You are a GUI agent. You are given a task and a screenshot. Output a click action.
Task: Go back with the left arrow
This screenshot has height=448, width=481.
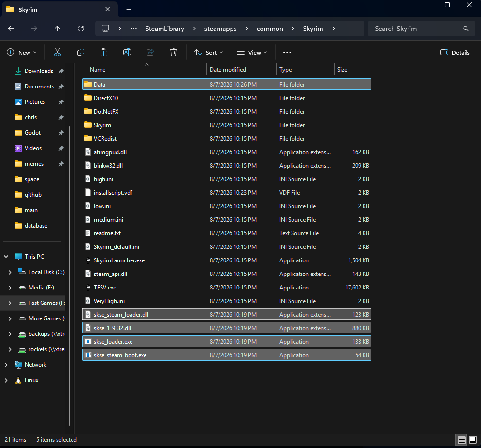(11, 29)
